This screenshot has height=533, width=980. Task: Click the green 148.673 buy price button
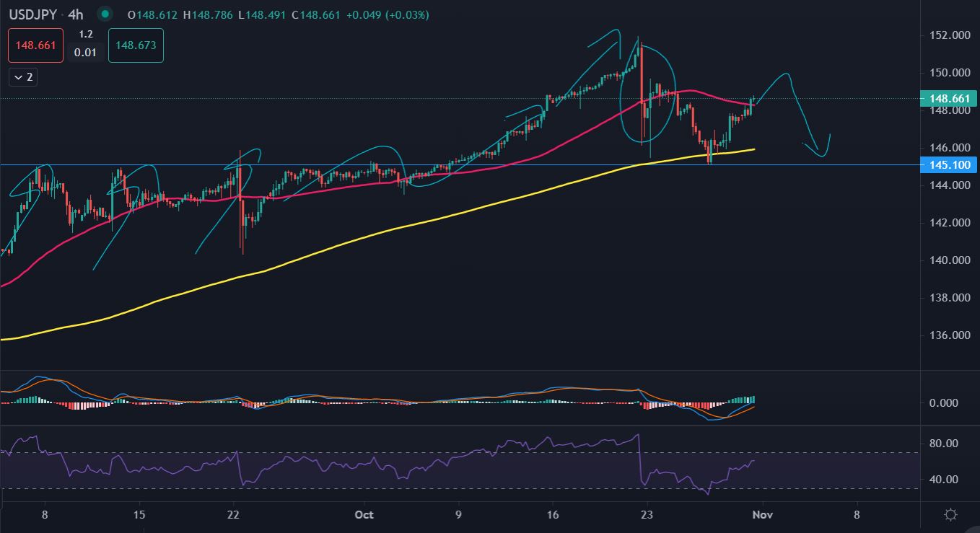click(136, 45)
